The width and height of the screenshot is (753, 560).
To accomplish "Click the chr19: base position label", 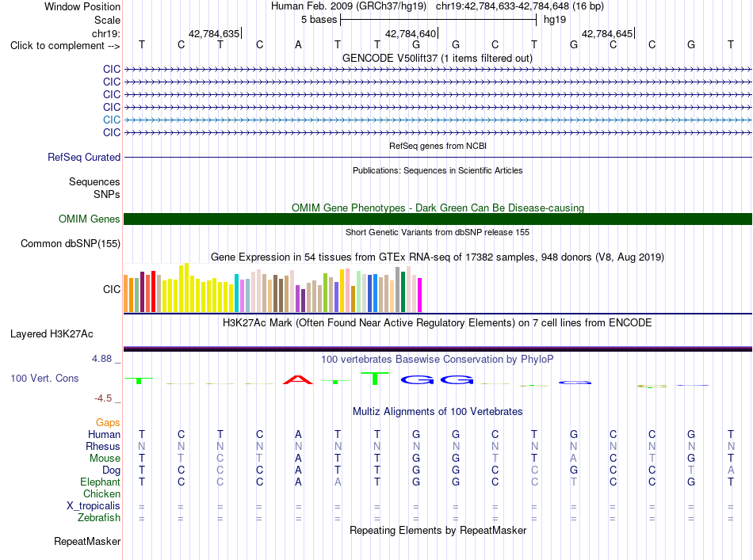I will [x=106, y=33].
